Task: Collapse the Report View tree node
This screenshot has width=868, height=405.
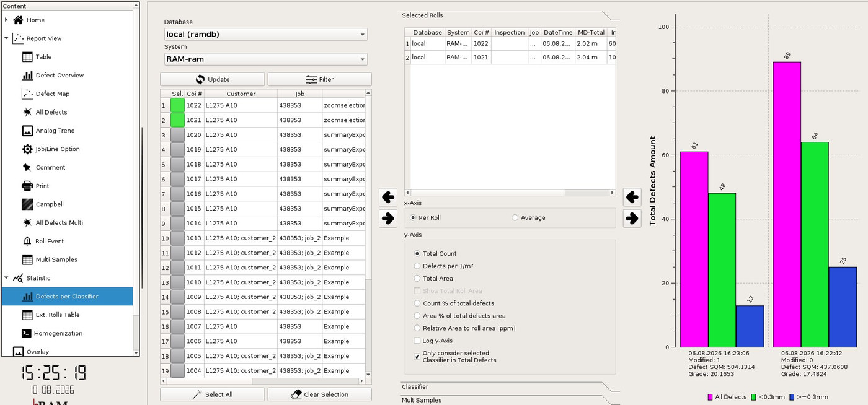Action: 6,38
